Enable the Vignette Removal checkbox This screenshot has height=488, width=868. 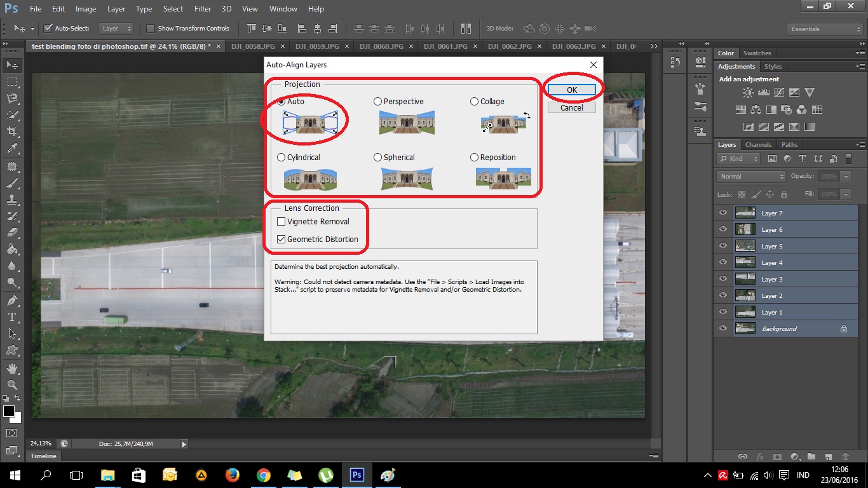coord(281,222)
